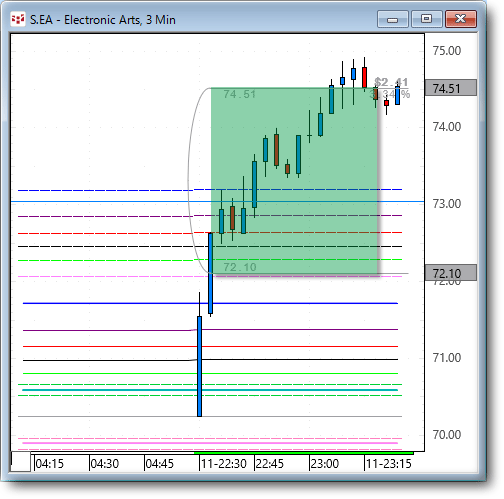504x499 pixels.
Task: Close the S.EA chart window
Action: click(x=461, y=19)
